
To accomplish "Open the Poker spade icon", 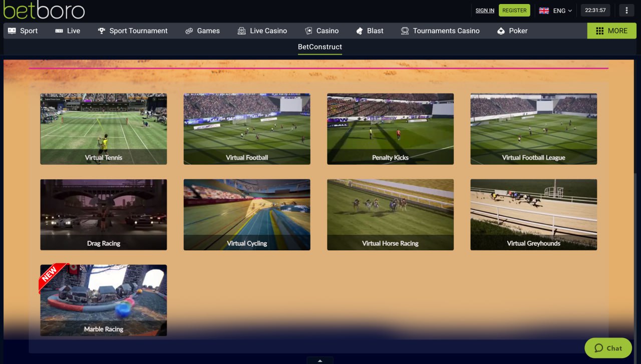I will [500, 31].
